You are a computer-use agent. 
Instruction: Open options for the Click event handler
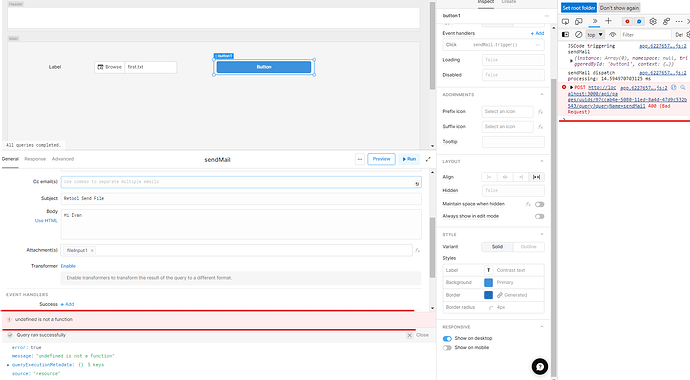click(x=538, y=45)
